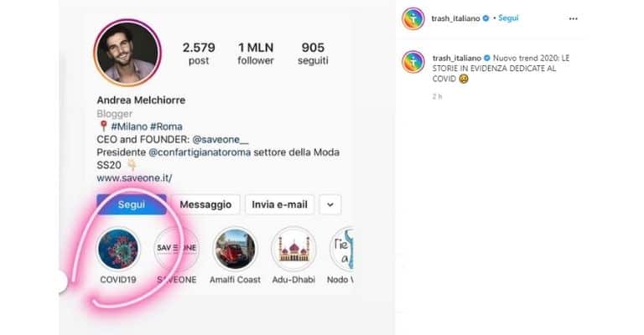Open the #Milano hashtag
The image size is (644, 335).
(x=129, y=126)
